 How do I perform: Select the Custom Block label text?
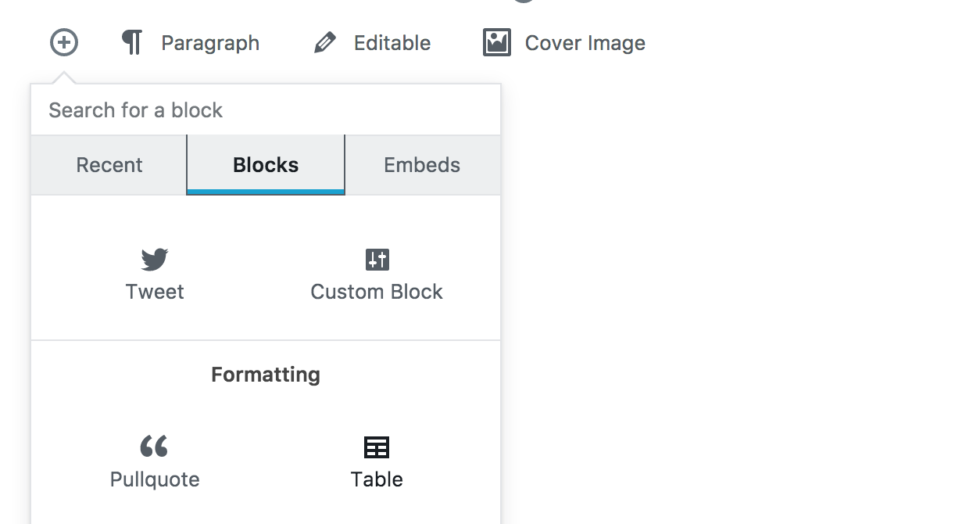(x=377, y=292)
